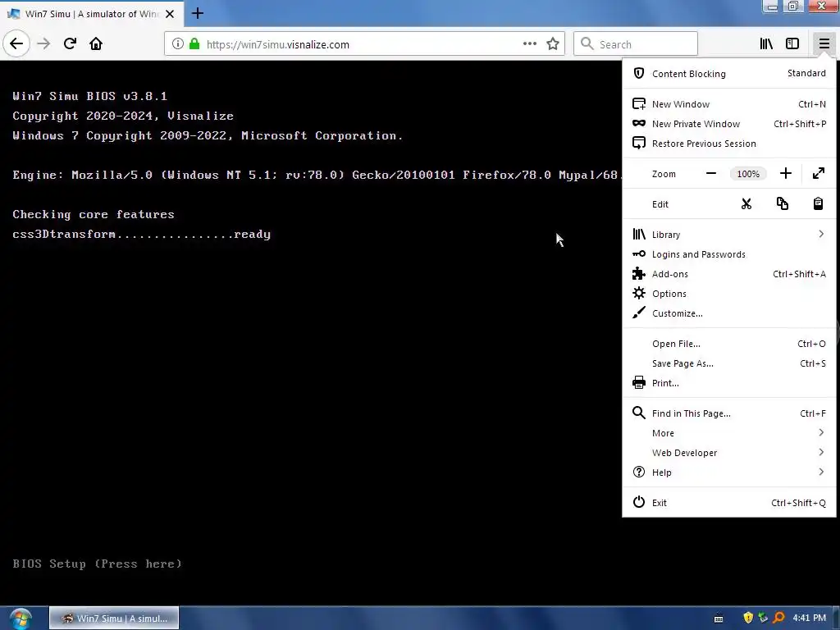Select Open File... menu entry
This screenshot has width=840, height=630.
pos(728,344)
